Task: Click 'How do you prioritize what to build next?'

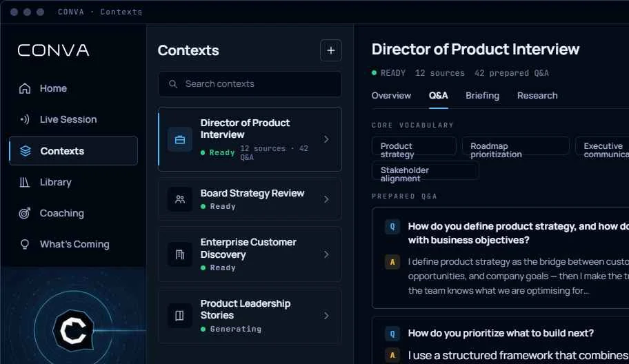Action: pyautogui.click(x=501, y=334)
